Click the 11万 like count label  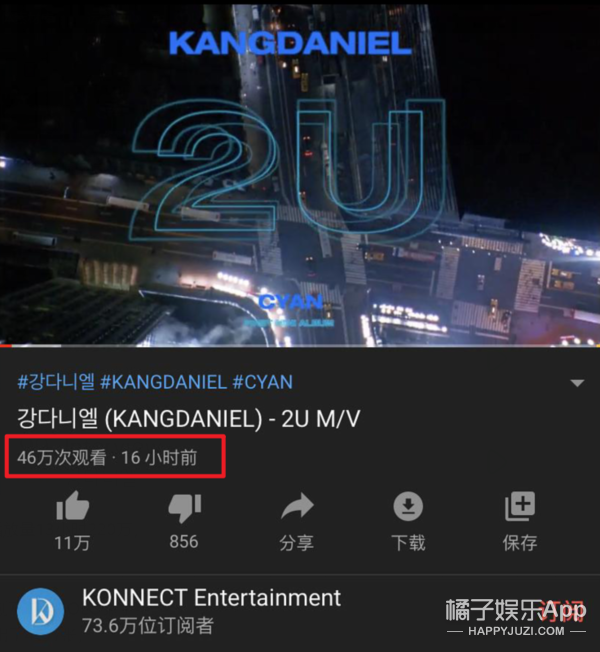(72, 543)
